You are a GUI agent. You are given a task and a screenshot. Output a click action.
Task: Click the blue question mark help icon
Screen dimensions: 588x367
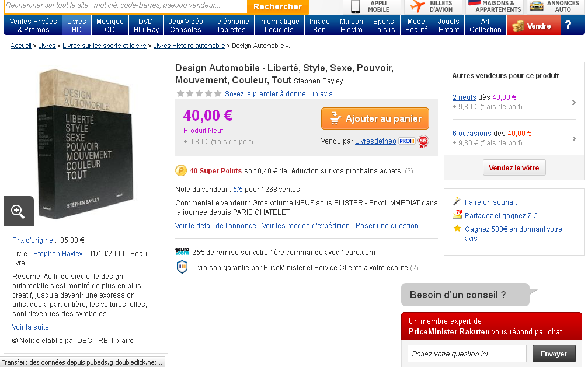566,26
